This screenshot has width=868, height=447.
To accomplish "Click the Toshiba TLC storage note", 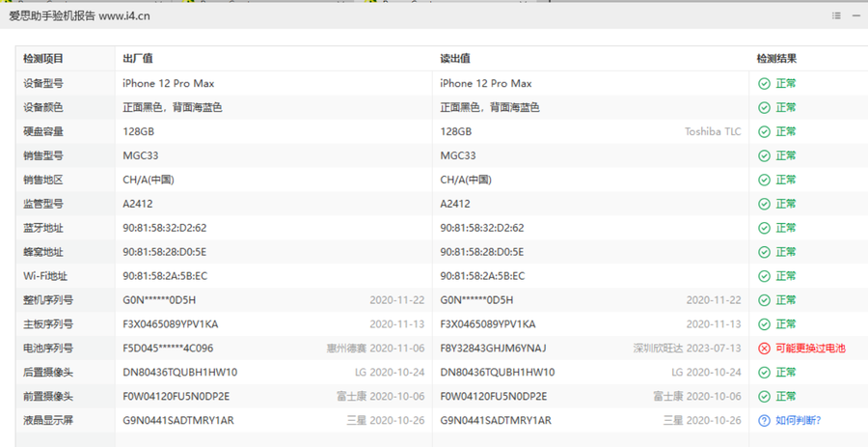I will 713,132.
